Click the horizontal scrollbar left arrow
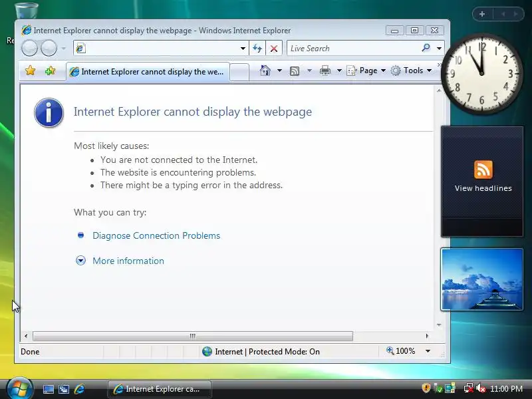Screen dimensions: 532x399 click(x=26, y=336)
